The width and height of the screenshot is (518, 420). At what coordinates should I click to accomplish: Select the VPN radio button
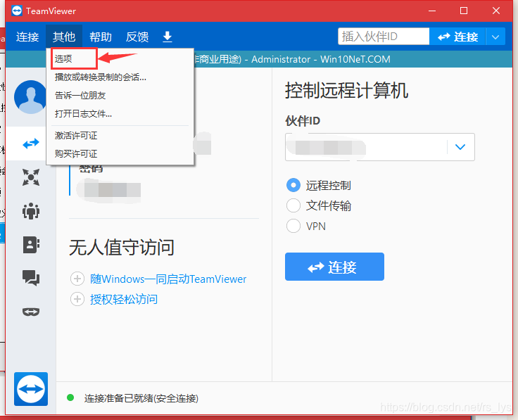(x=293, y=226)
